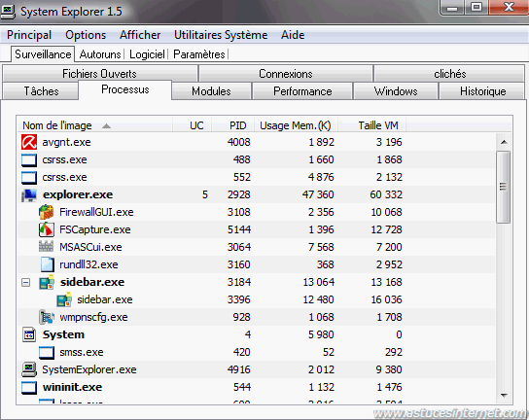
Task: Open the Windows tab
Action: click(396, 91)
